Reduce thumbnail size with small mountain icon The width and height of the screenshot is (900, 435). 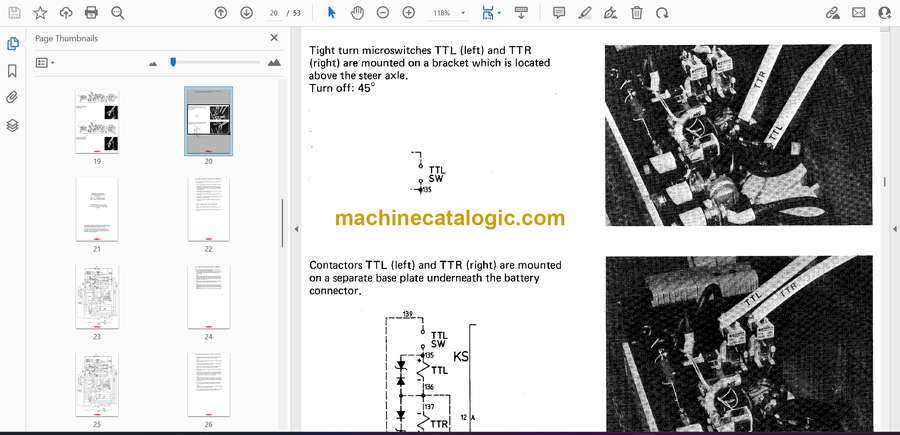[x=153, y=64]
